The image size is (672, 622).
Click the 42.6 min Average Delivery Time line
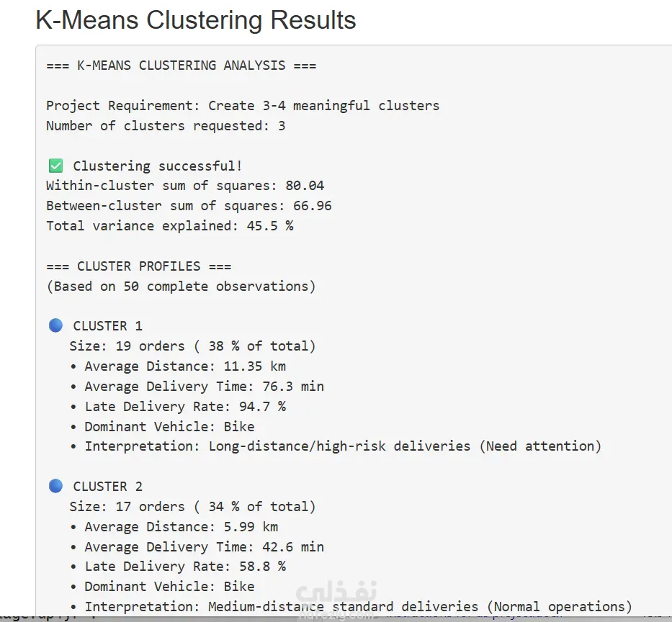click(204, 547)
